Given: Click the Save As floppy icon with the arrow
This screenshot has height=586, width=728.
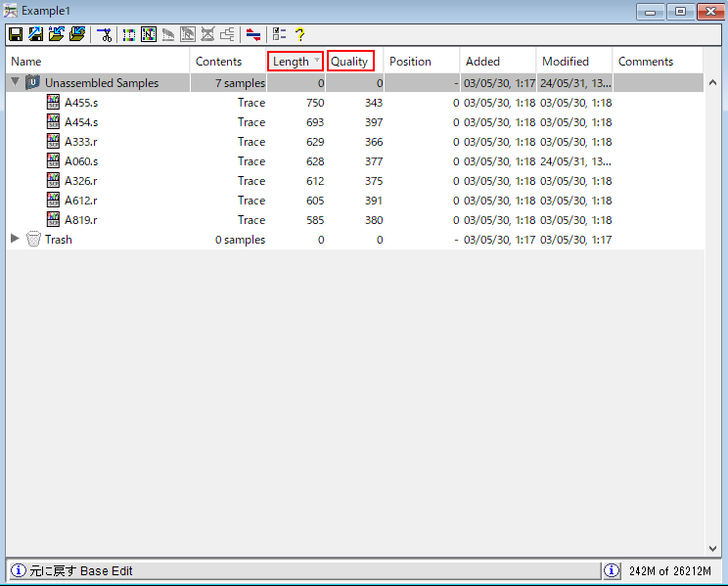Looking at the screenshot, I should coord(36,34).
